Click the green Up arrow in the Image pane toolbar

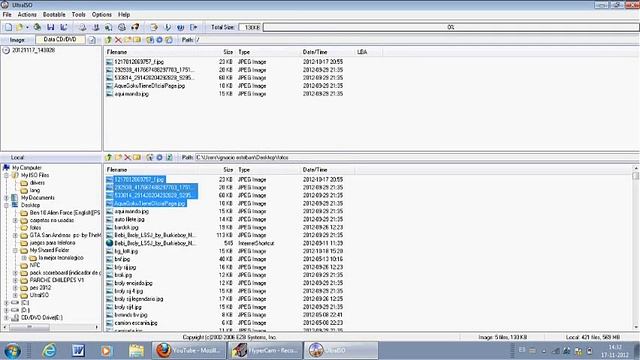108,40
